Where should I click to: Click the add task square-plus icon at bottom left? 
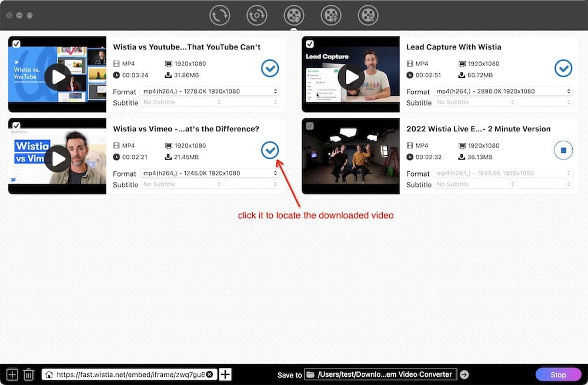[12, 374]
